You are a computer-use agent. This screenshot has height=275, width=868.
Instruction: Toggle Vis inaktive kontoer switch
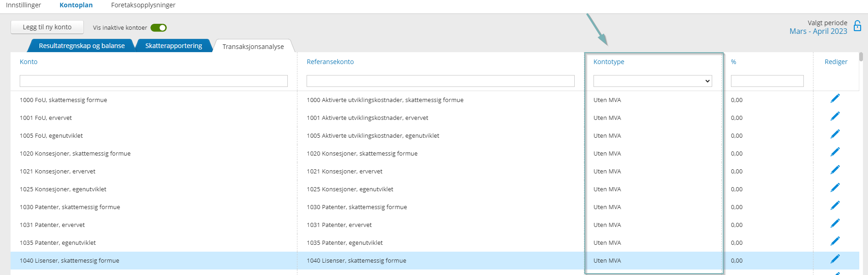159,28
